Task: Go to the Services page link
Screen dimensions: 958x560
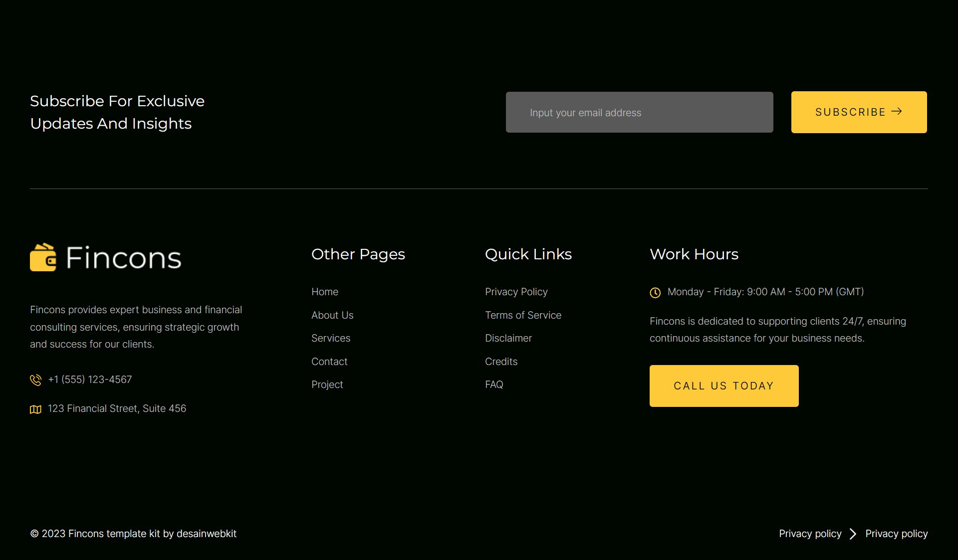Action: (x=331, y=338)
